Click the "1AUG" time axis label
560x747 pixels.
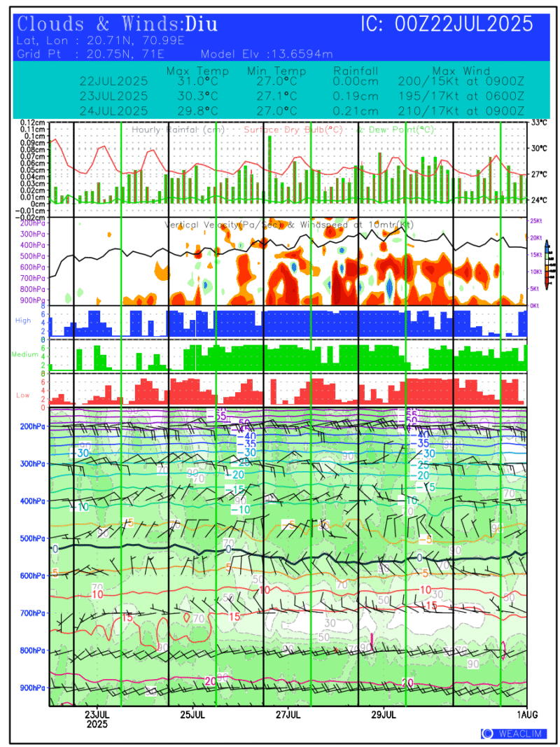click(527, 715)
